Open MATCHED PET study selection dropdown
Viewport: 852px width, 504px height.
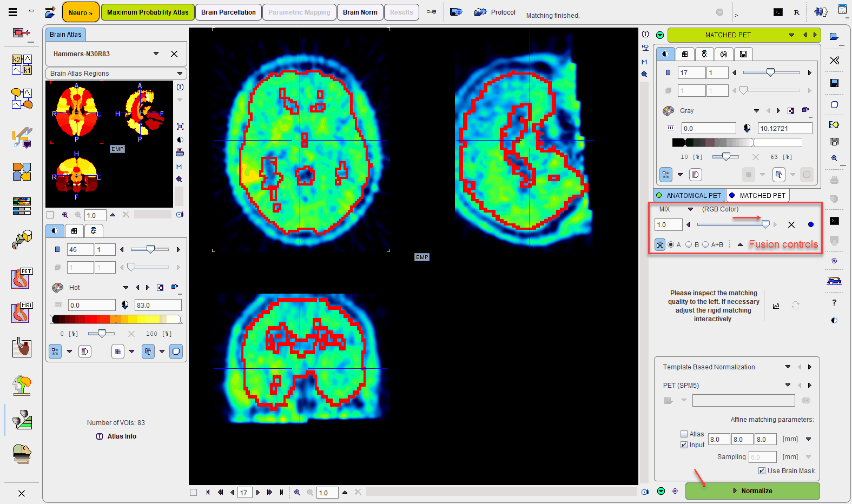791,35
